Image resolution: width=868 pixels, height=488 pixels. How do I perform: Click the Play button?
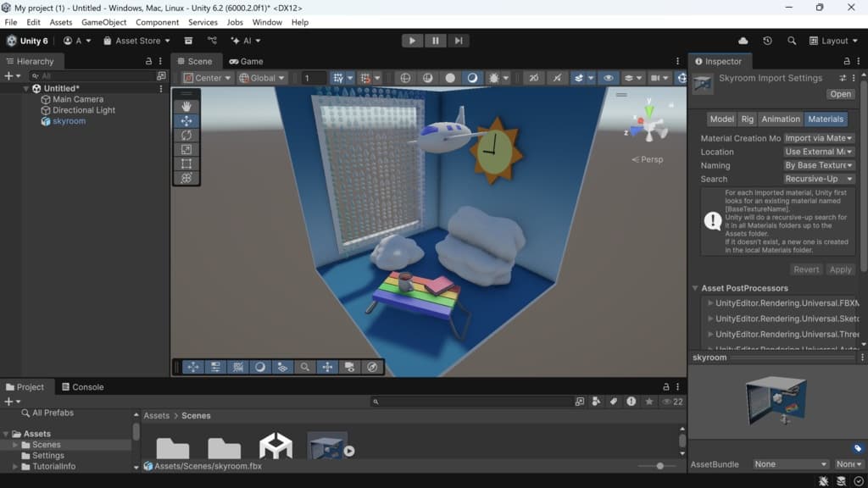click(412, 41)
